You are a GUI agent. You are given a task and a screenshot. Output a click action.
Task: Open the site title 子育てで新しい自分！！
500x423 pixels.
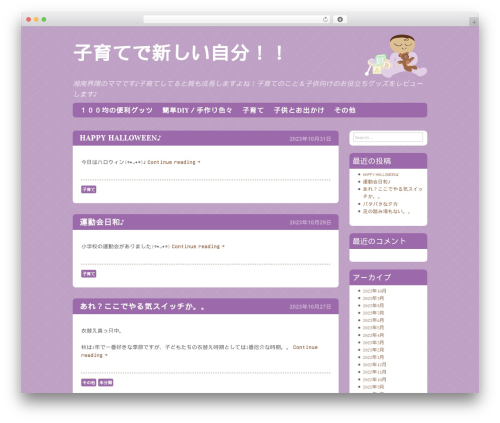click(x=179, y=53)
